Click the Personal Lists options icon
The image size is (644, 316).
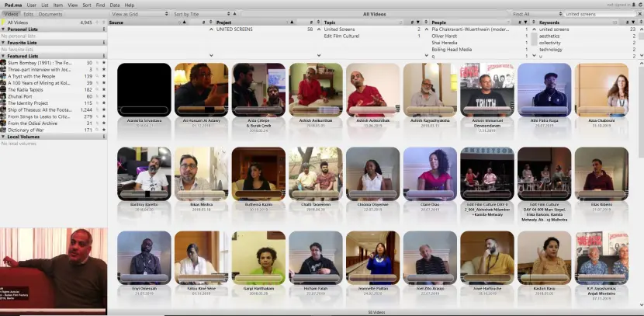tap(104, 30)
